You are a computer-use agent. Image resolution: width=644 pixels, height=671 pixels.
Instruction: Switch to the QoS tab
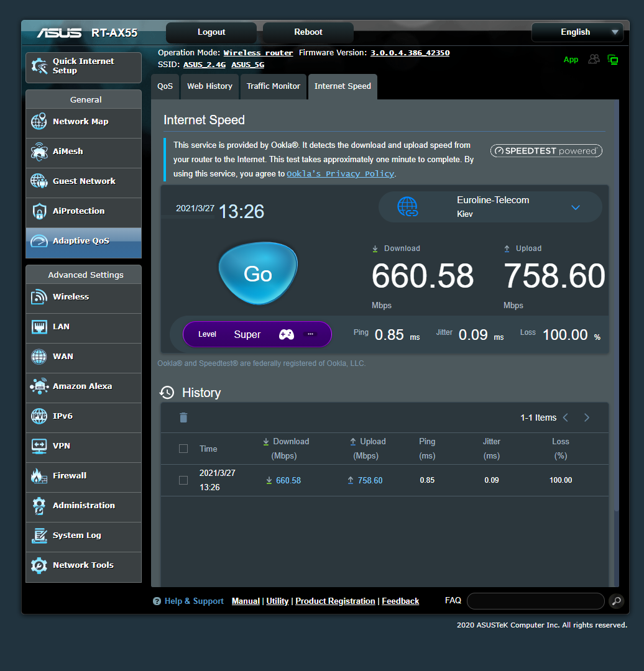coord(165,86)
